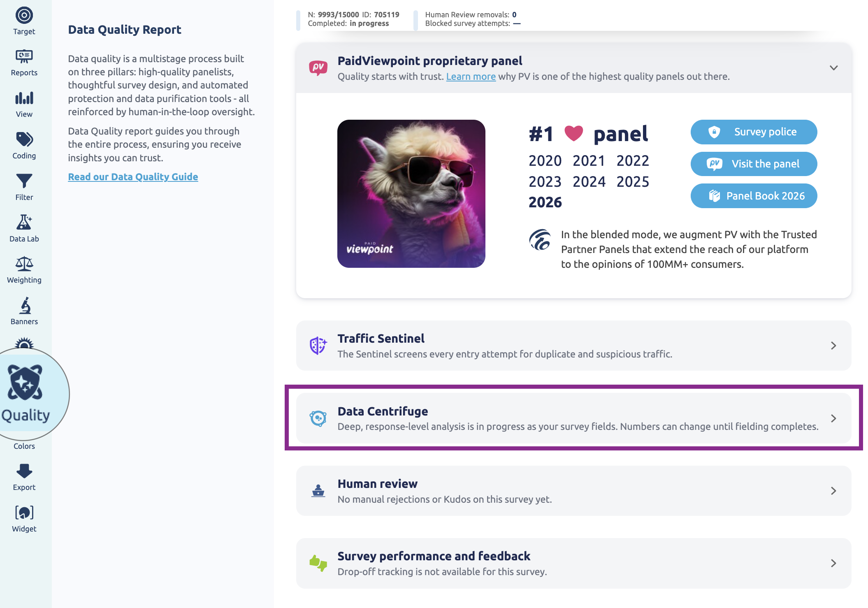868x608 pixels.
Task: Open the Data Lab flask icon
Action: click(x=24, y=222)
